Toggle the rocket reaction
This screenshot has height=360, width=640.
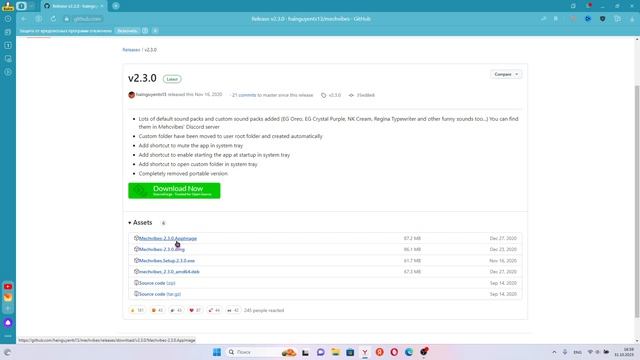coord(214,310)
